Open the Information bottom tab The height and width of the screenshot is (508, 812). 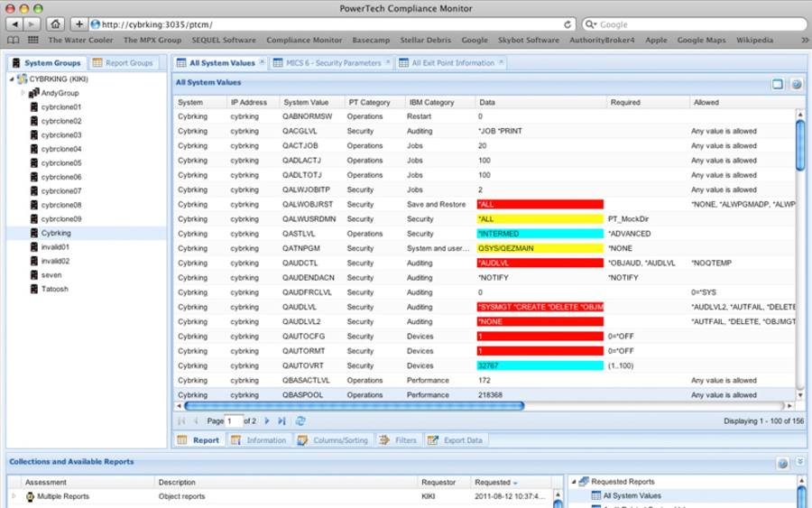[x=259, y=440]
